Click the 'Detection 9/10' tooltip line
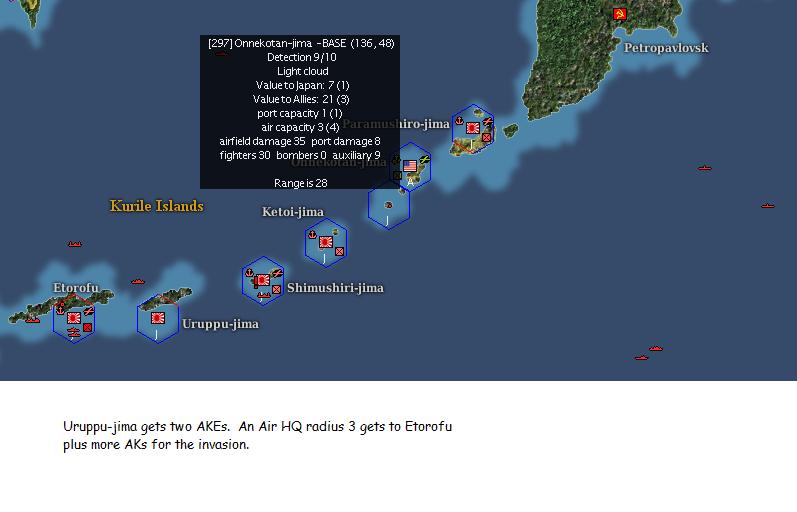 tap(302, 57)
